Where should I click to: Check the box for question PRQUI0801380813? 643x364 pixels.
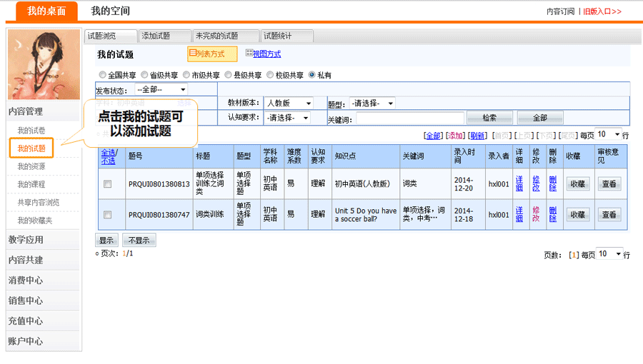point(108,184)
